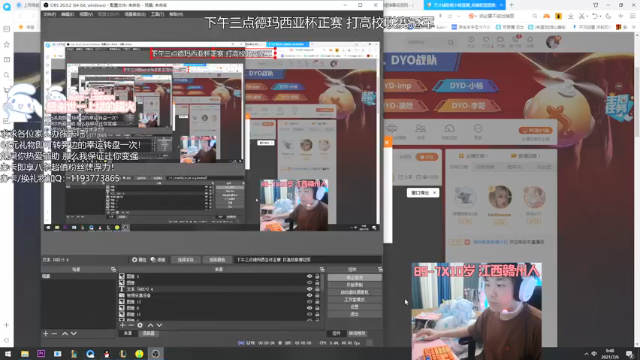Open OBS 设置 button in controls
Image resolution: width=640 pixels, height=360 pixels.
click(354, 307)
